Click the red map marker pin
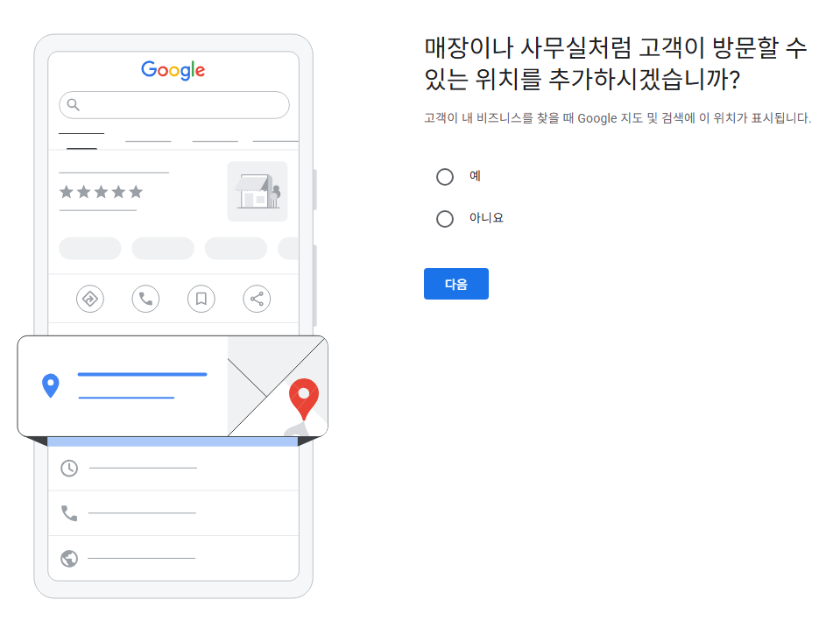 (304, 399)
